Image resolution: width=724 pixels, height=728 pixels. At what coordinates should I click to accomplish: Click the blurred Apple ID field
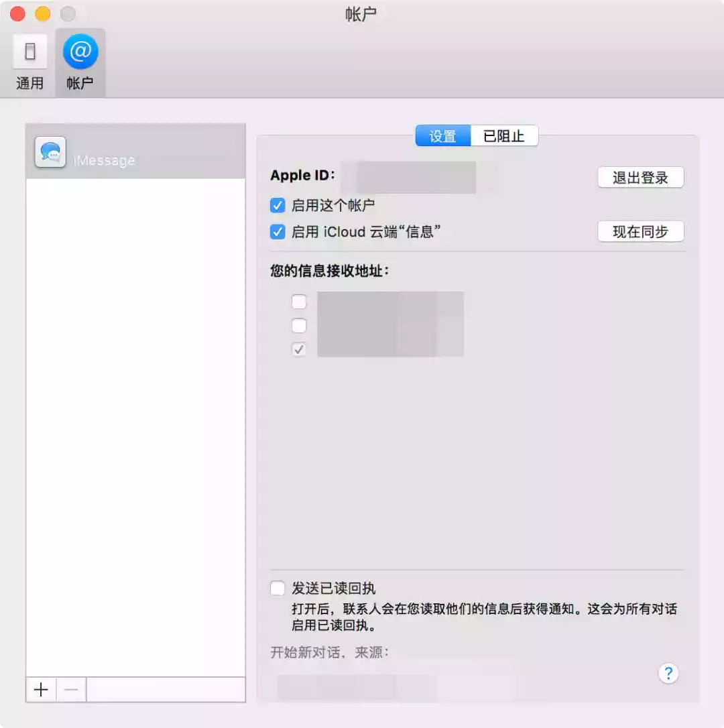tap(409, 177)
